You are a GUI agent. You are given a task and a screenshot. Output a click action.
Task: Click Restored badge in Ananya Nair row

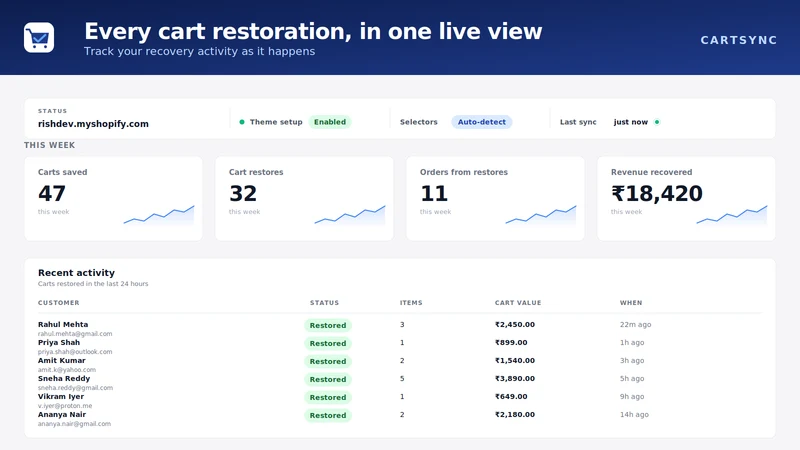click(328, 415)
